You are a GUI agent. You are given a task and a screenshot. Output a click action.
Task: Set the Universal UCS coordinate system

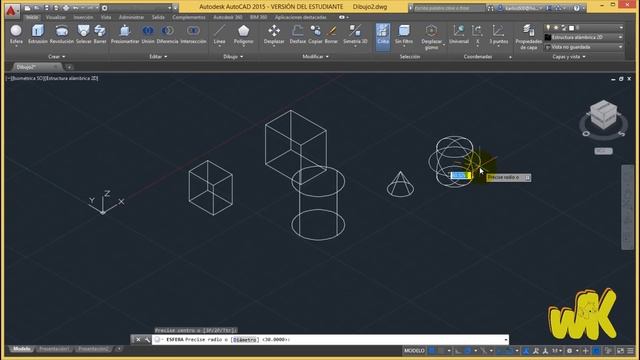[x=459, y=34]
